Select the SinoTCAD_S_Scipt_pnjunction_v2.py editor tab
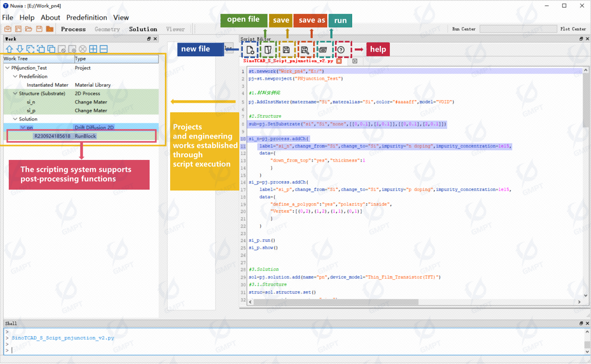 click(x=288, y=61)
